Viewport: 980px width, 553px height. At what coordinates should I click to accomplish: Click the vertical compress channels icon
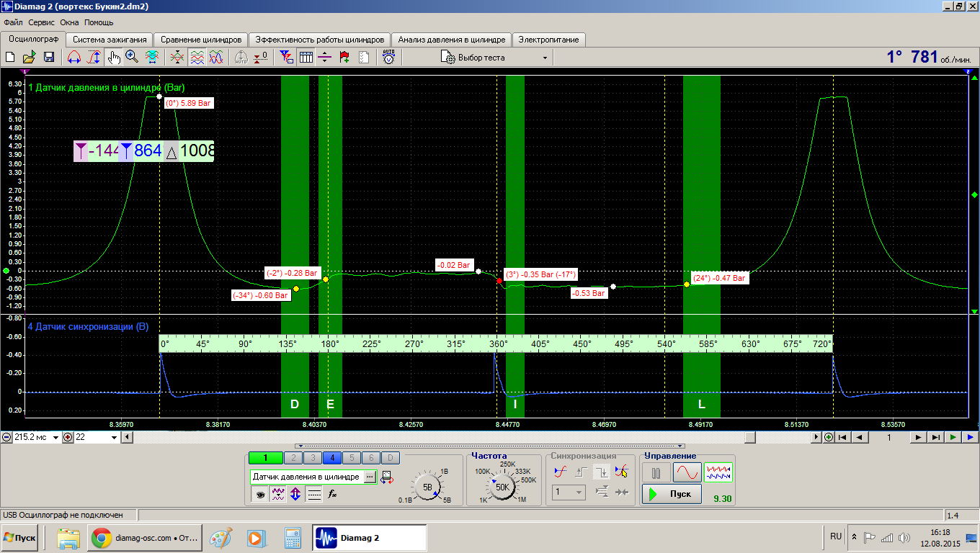coord(177,57)
